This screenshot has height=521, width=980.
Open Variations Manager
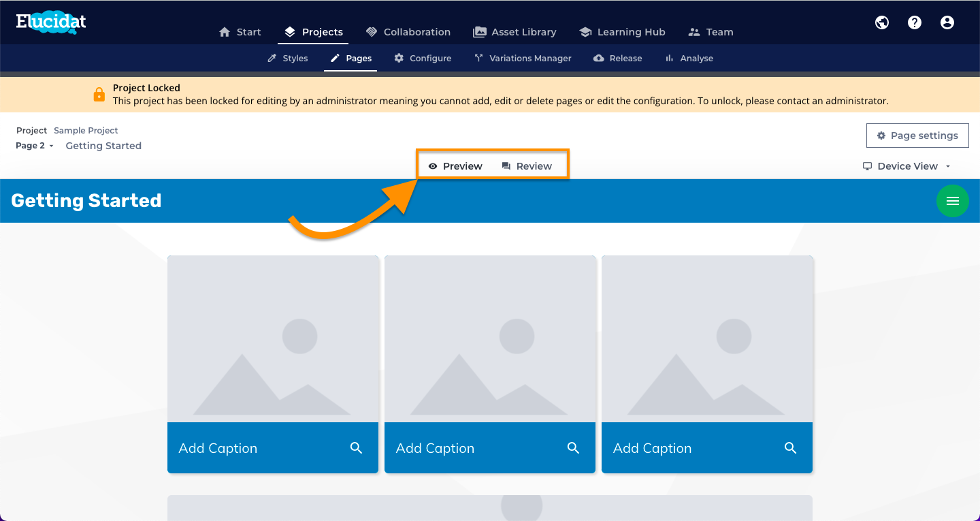pos(523,59)
